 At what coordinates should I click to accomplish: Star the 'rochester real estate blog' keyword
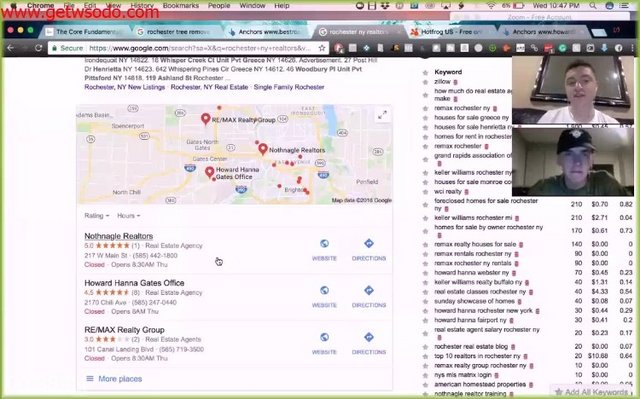coord(425,347)
